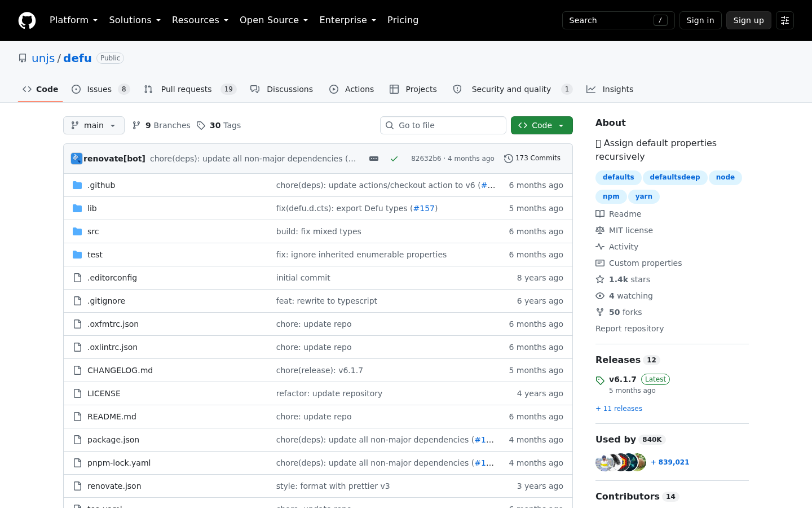The image size is (812, 508).
Task: Click the Tags tag icon
Action: [x=201, y=125]
